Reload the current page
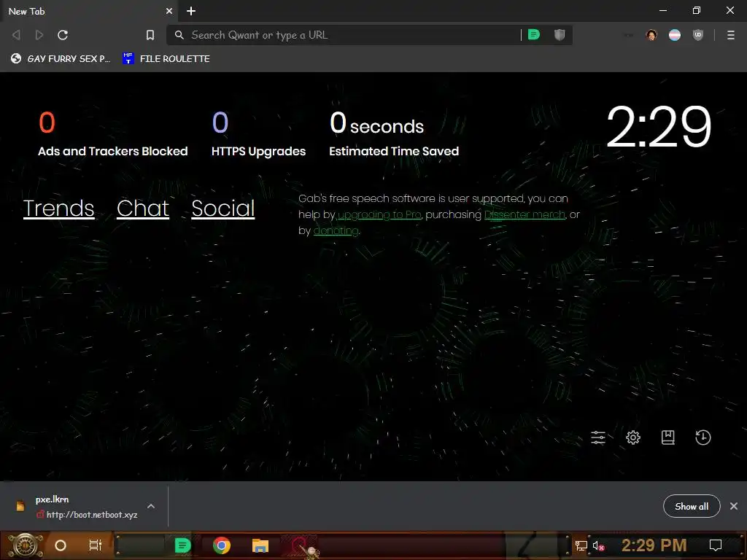This screenshot has height=560, width=747. coord(63,35)
